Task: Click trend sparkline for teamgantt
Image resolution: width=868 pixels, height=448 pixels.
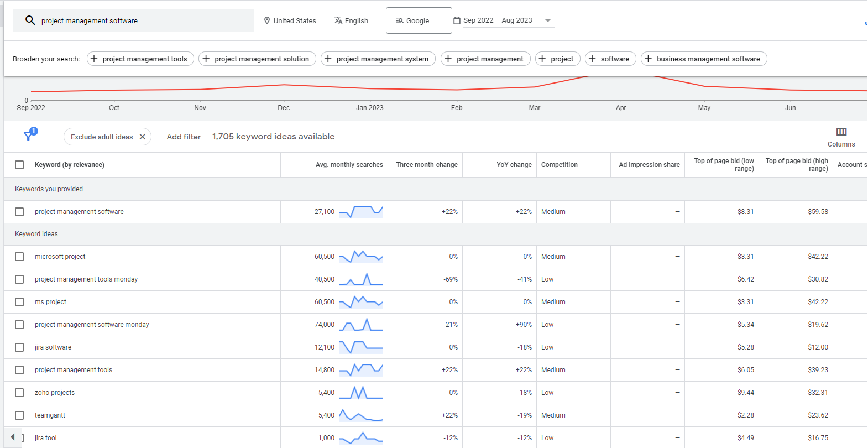Action: 361,415
